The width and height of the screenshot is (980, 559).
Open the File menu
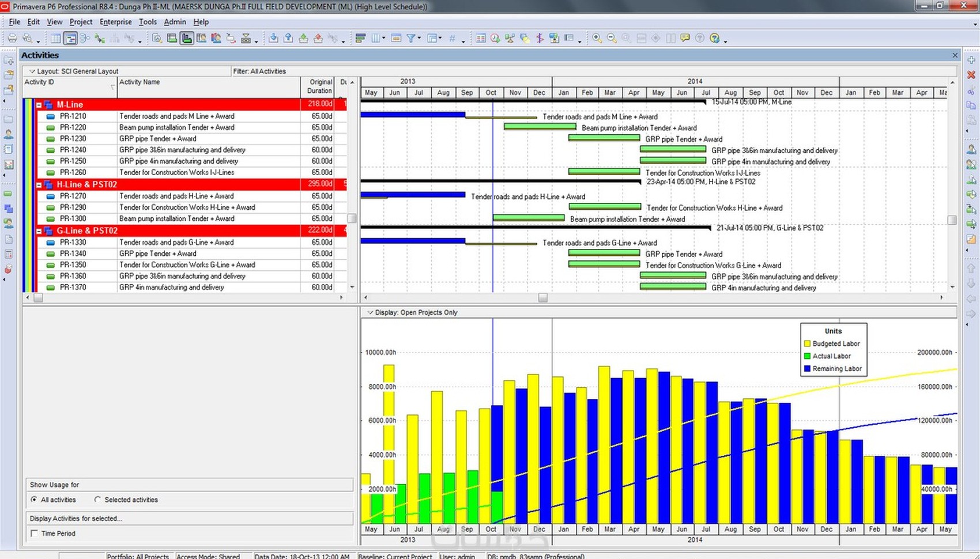(14, 22)
